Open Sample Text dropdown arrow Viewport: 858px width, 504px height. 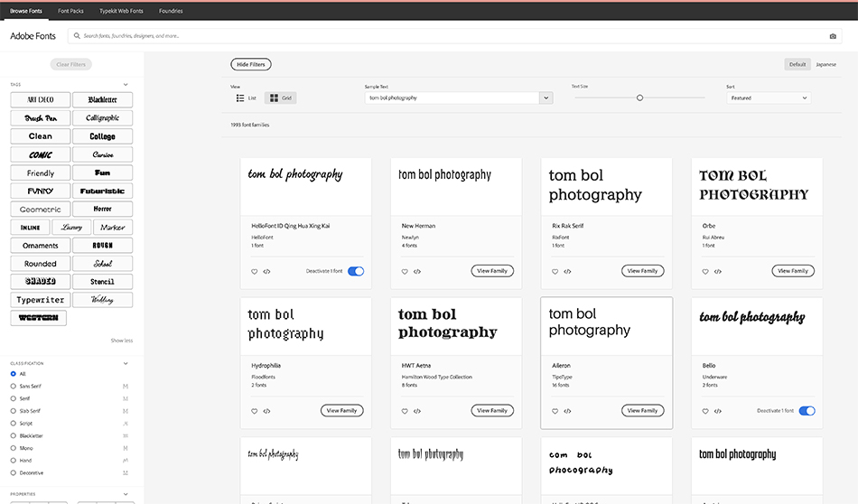546,98
